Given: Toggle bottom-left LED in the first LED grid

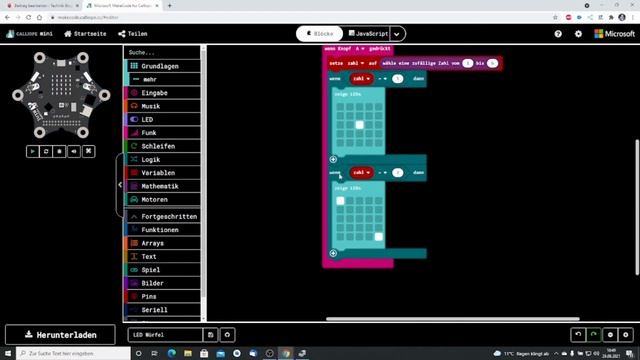Looking at the screenshot, I should tap(340, 143).
